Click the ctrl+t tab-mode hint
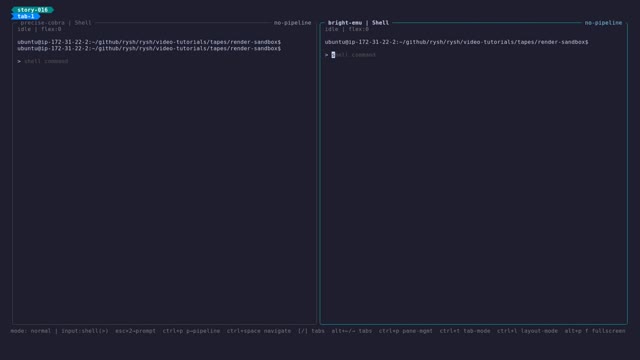Viewport: 640px width, 360px height. click(x=465, y=331)
